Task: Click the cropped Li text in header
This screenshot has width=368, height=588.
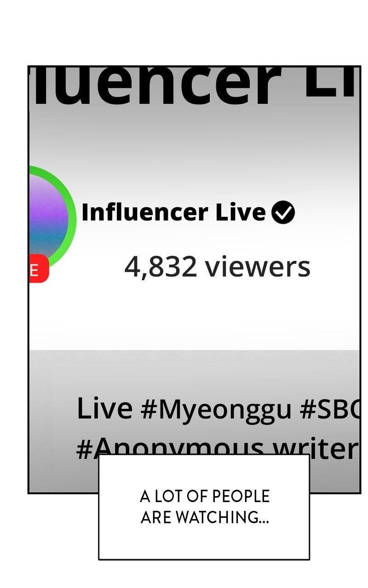Action: [331, 82]
